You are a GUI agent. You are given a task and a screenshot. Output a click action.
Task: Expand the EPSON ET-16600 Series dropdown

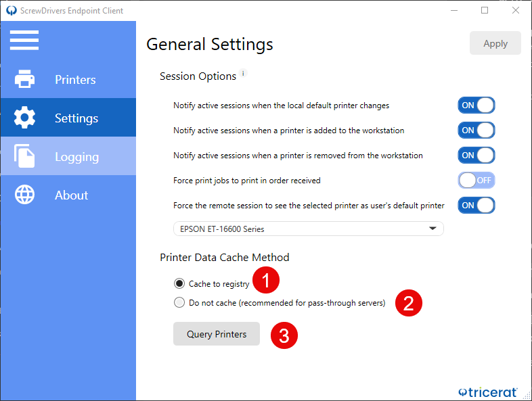[308, 229]
